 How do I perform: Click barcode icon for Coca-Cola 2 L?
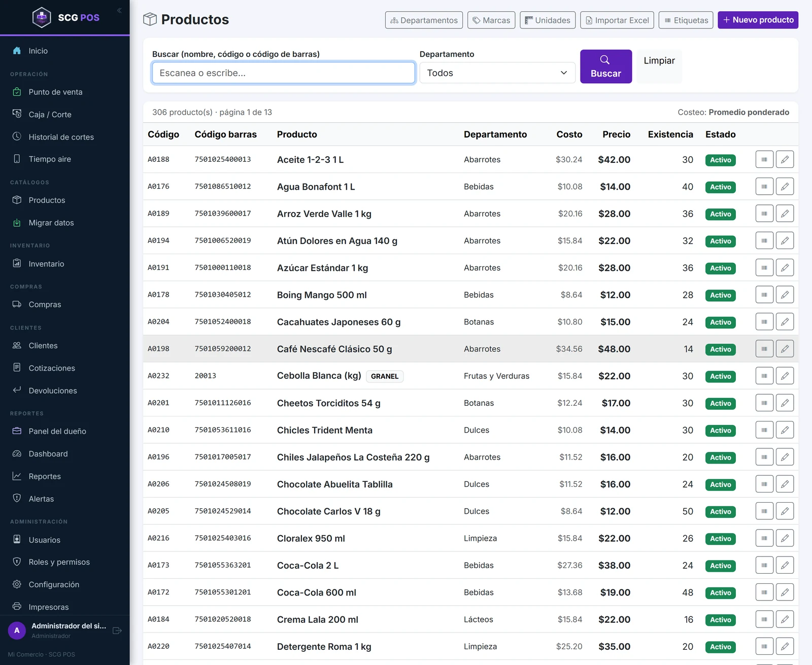[x=764, y=565]
